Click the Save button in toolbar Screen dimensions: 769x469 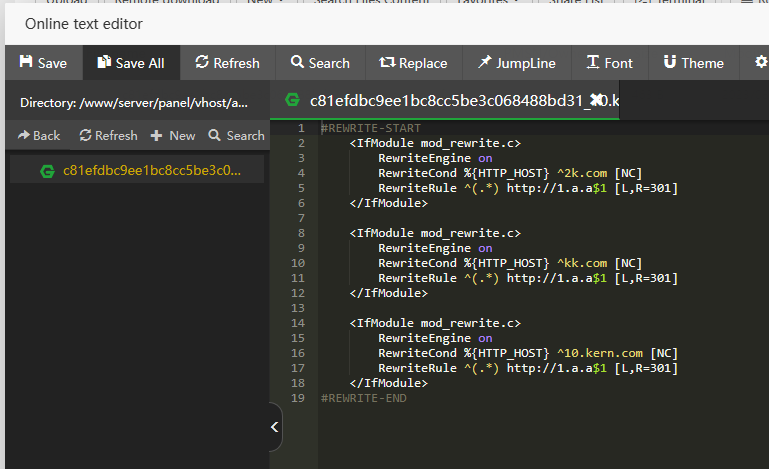pos(43,63)
